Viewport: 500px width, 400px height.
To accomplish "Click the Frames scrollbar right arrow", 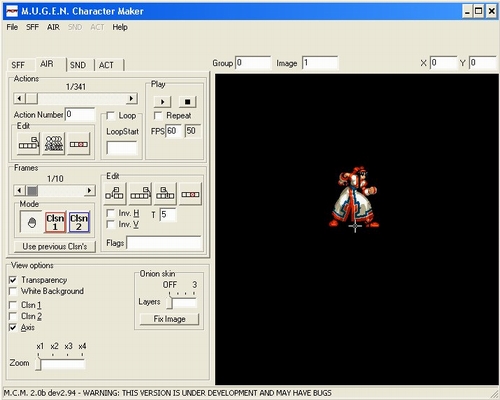I will click(89, 190).
